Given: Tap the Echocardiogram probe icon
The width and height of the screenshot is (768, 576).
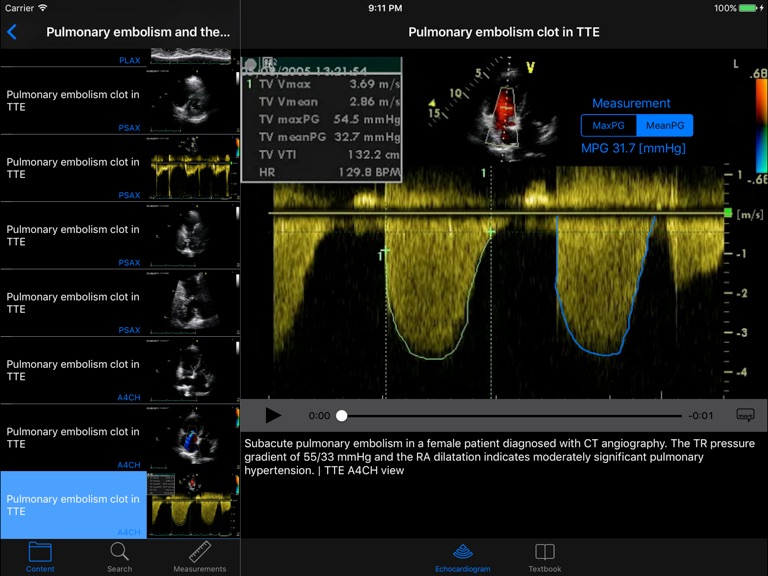Looking at the screenshot, I should [463, 552].
